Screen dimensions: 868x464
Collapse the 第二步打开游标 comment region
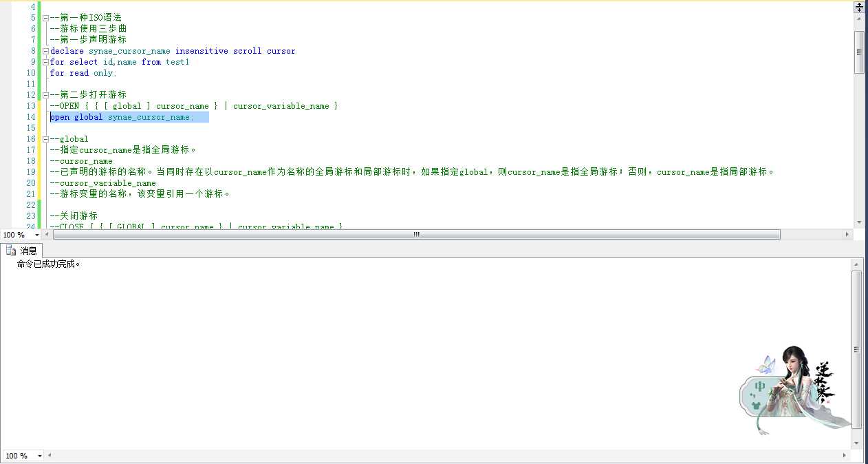(45, 95)
